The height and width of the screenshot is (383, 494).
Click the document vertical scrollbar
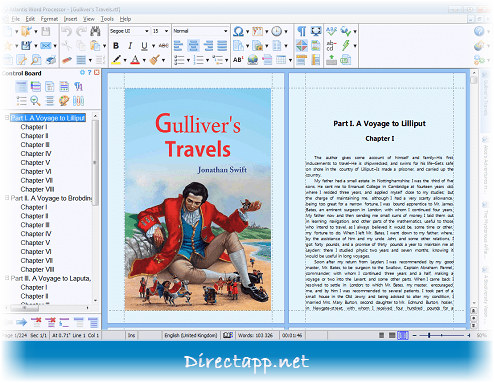coord(473,187)
